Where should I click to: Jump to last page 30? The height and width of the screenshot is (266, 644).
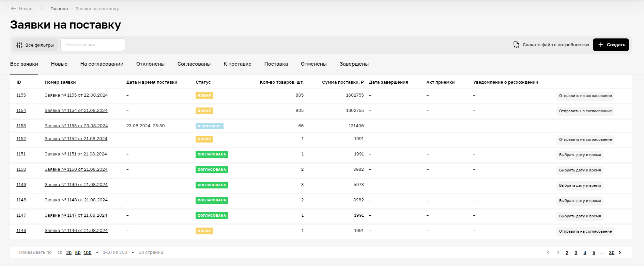coord(612,252)
